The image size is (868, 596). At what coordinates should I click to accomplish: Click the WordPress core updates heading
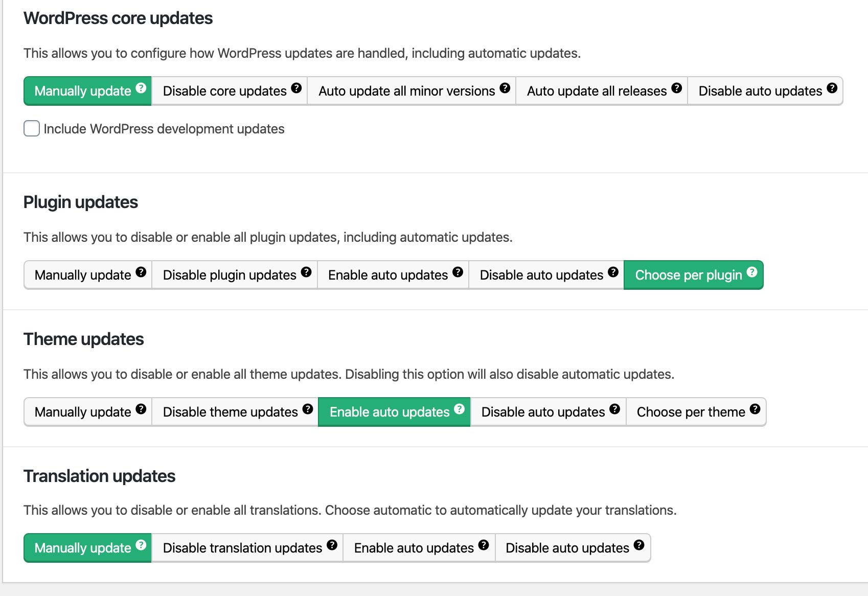coord(118,18)
